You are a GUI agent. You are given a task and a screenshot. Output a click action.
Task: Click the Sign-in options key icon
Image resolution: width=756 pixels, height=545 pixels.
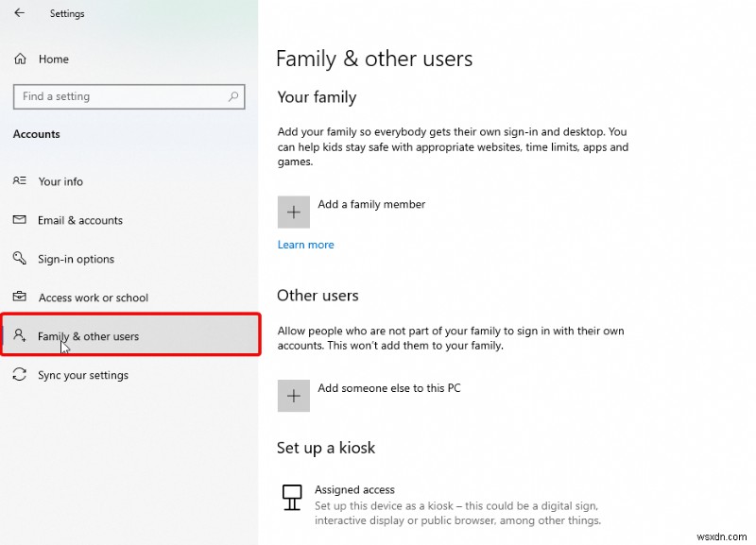[21, 259]
